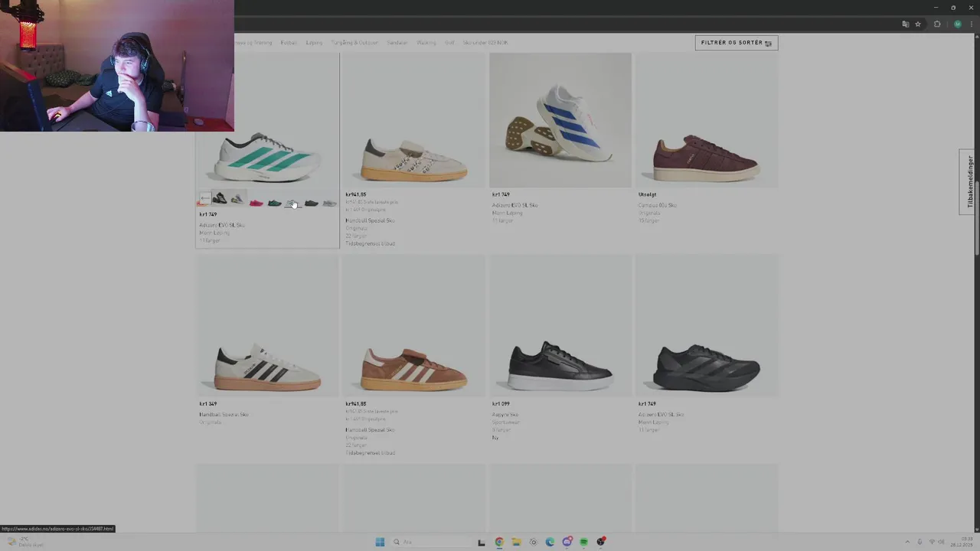Open the Chrome profile avatar
This screenshot has height=551, width=980.
coord(957,24)
